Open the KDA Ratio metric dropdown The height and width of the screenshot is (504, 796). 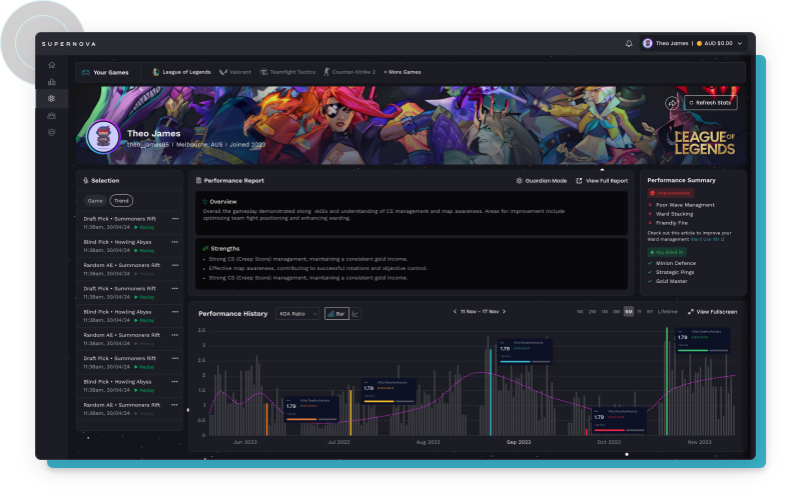point(297,314)
